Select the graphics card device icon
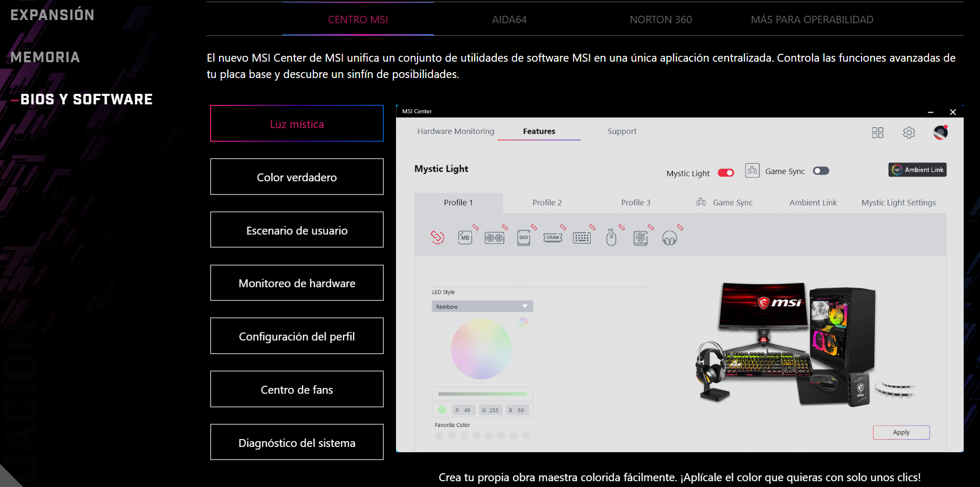Viewport: 980px width, 487px height. click(494, 238)
